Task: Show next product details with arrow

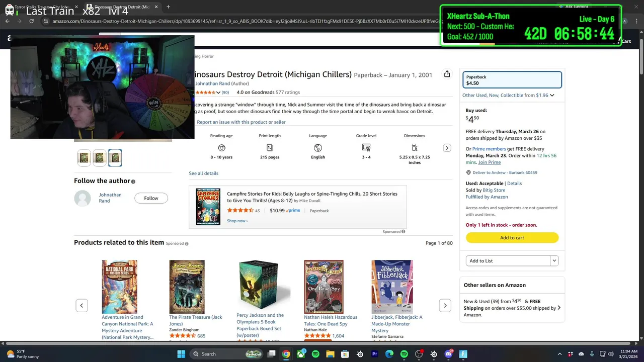Action: (447, 148)
